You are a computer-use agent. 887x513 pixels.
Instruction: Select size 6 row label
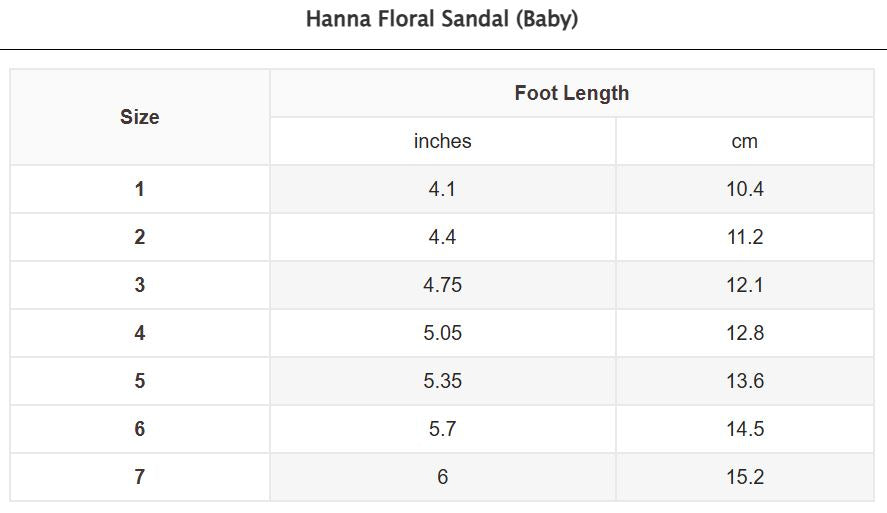pyautogui.click(x=140, y=429)
